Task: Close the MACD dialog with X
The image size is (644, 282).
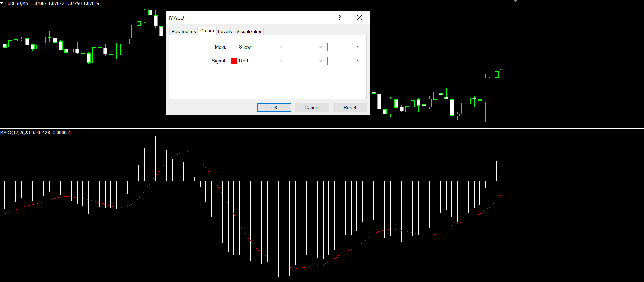Action: (x=360, y=17)
